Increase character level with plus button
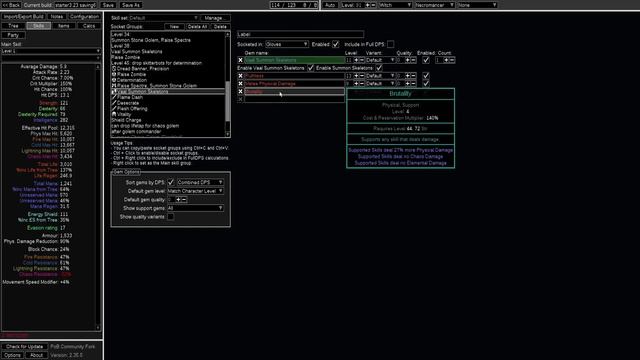The height and width of the screenshot is (360, 640). pos(368,5)
